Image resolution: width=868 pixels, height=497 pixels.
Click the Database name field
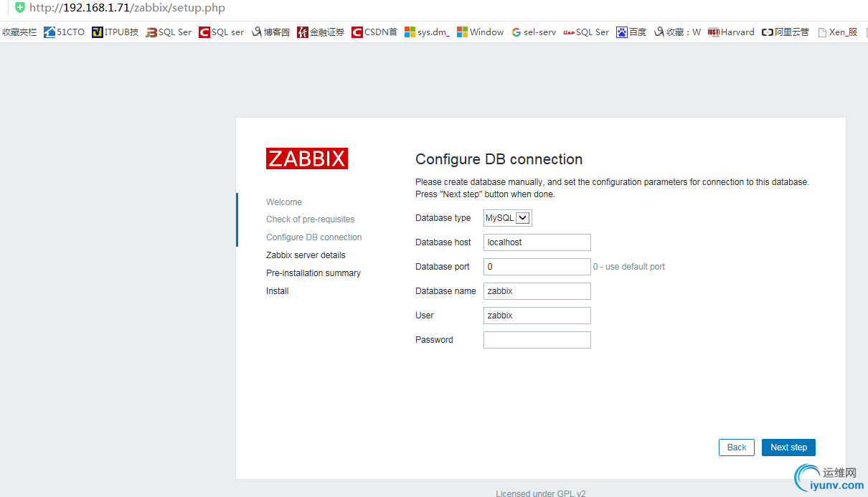(x=537, y=291)
